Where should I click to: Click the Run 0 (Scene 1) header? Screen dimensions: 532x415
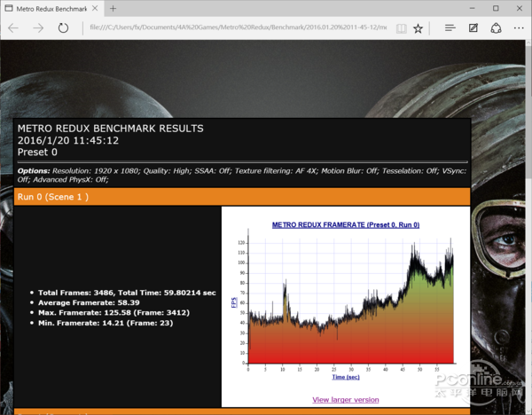click(x=242, y=197)
